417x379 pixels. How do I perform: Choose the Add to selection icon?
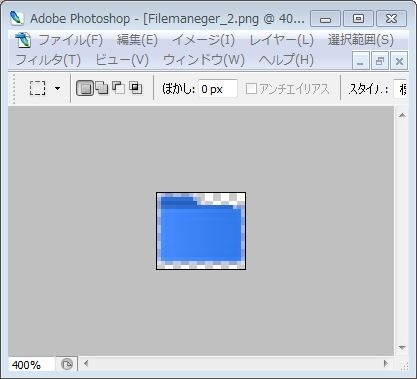click(x=102, y=88)
